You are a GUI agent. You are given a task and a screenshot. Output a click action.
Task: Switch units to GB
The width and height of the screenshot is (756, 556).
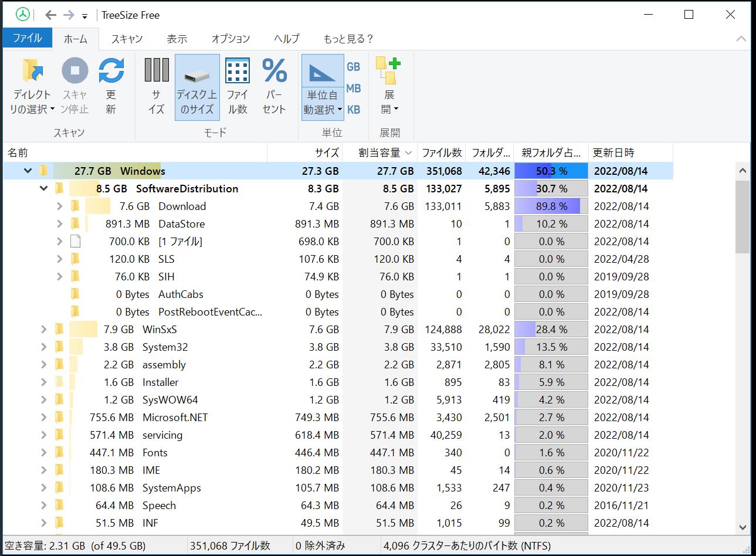tap(353, 67)
